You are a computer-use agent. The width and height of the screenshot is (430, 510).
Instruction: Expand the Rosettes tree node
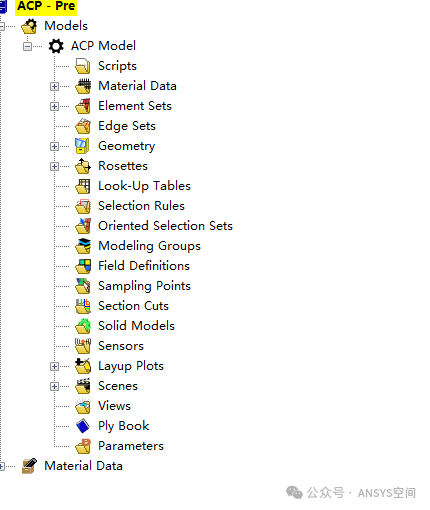(x=54, y=166)
